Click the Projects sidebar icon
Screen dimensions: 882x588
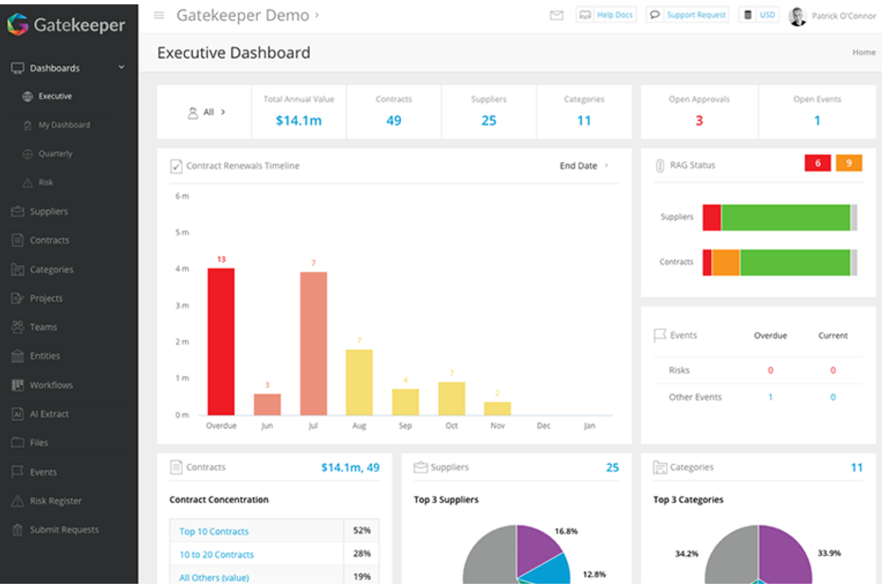pyautogui.click(x=18, y=298)
